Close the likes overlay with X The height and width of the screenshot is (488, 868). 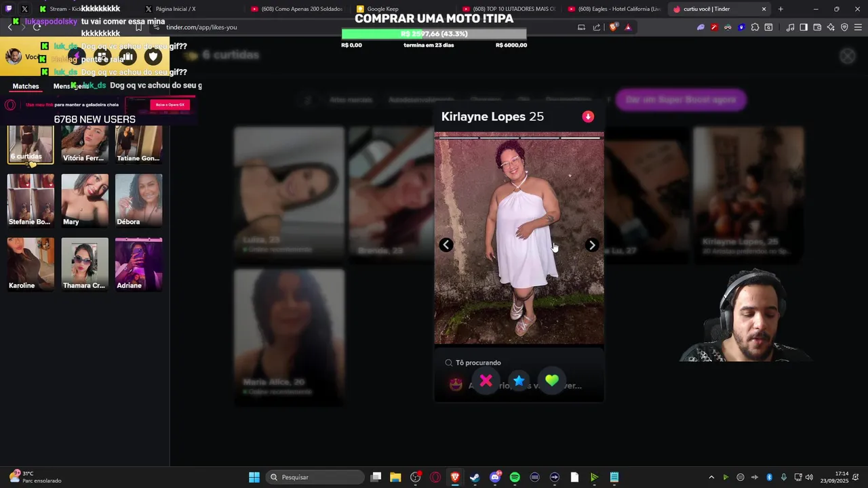pyautogui.click(x=848, y=56)
